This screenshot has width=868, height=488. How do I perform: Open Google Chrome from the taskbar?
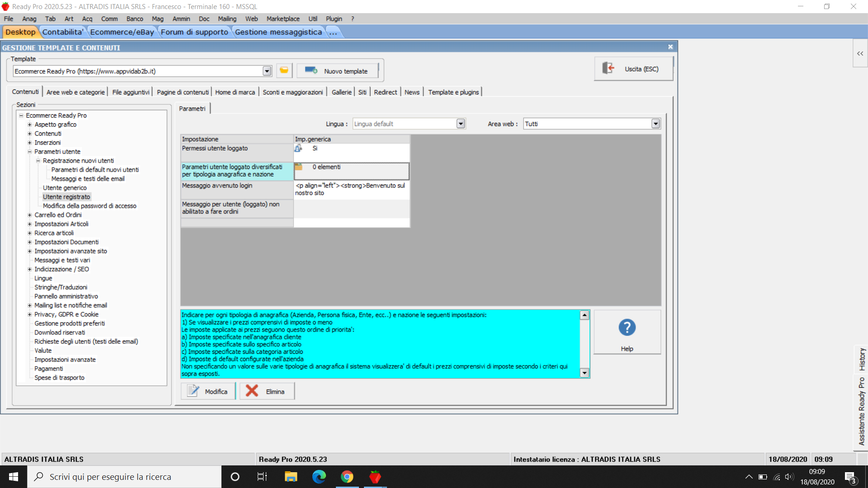point(347,477)
